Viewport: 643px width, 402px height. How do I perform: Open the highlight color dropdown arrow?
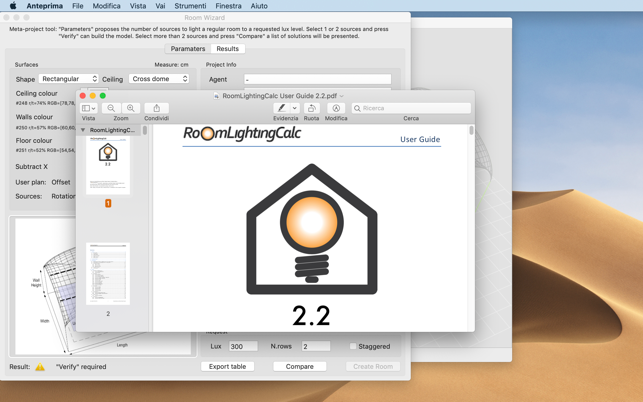tap(294, 108)
